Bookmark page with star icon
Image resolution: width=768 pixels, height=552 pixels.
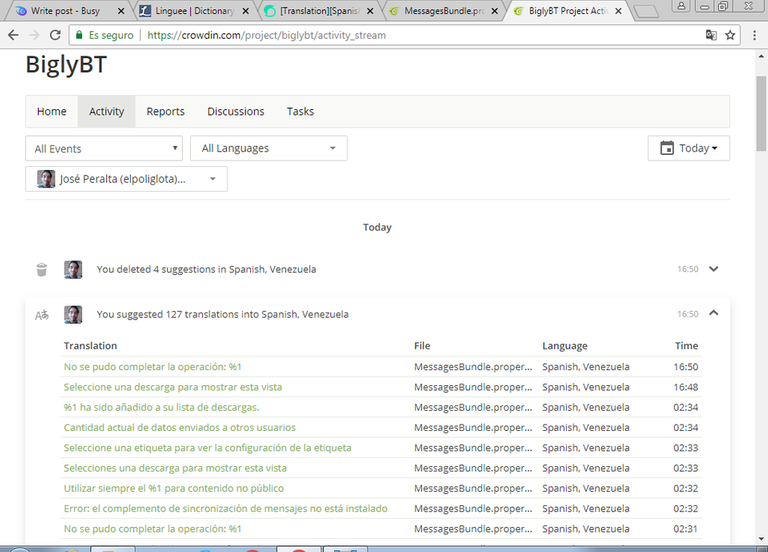tap(730, 35)
